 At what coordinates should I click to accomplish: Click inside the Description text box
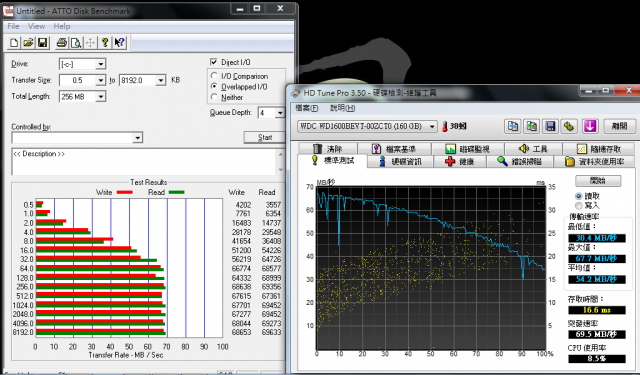[144, 162]
